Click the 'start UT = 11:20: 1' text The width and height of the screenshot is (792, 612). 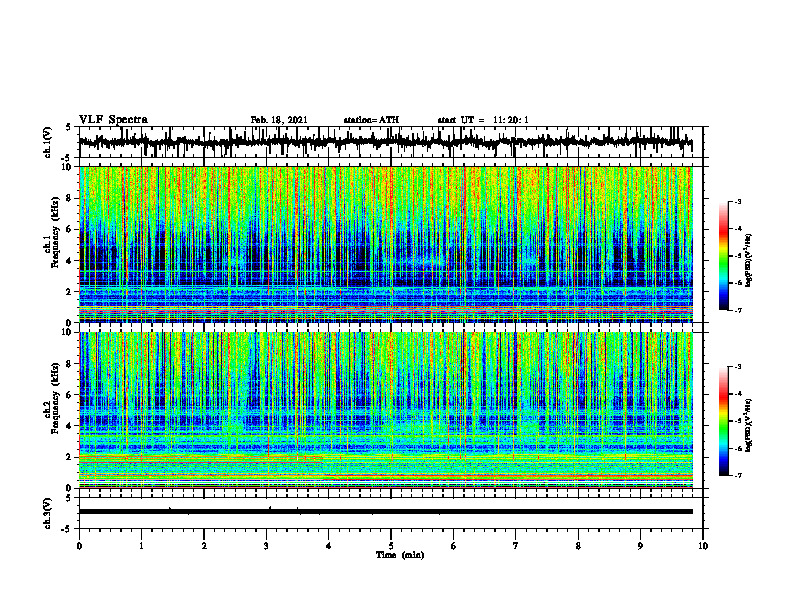(x=483, y=120)
